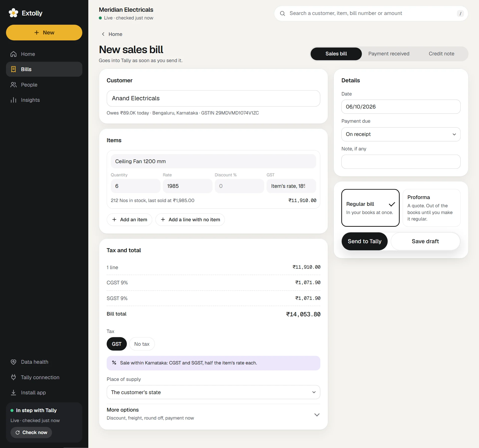This screenshot has height=448, width=479.
Task: Switch tax mode to No tax
Action: [x=142, y=344]
